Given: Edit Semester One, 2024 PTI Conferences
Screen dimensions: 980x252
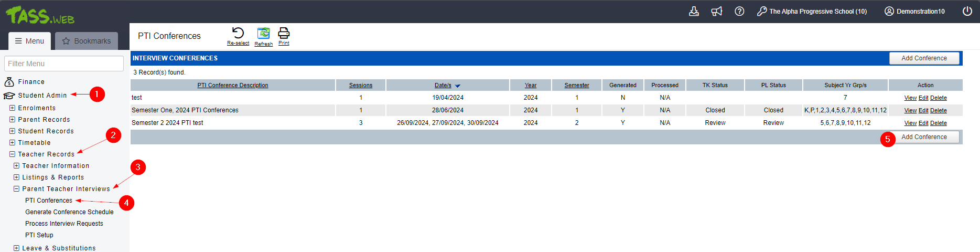Looking at the screenshot, I should [x=923, y=111].
